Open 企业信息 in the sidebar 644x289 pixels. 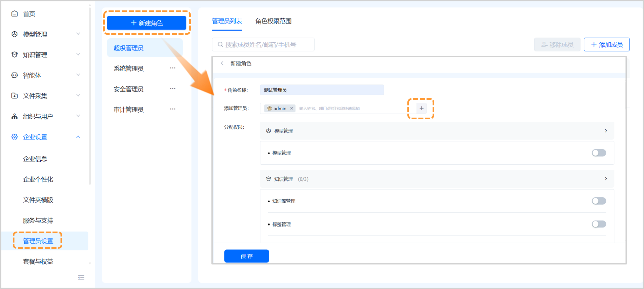point(35,159)
